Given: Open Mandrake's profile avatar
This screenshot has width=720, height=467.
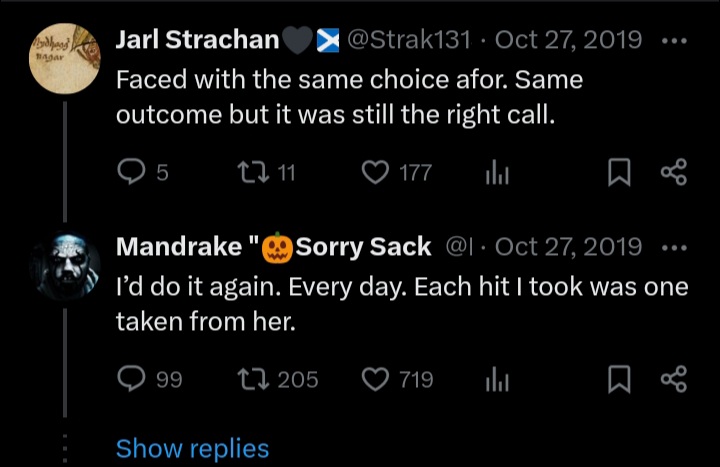Looking at the screenshot, I should tap(64, 266).
